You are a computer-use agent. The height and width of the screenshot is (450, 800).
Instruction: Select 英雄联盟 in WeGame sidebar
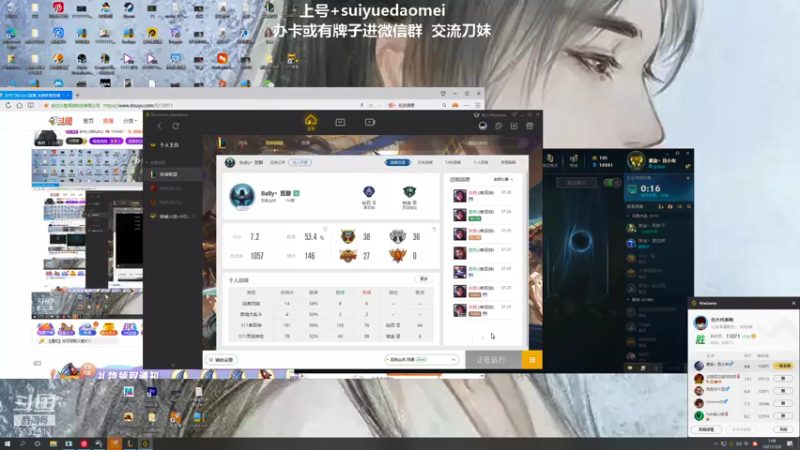coord(173,174)
